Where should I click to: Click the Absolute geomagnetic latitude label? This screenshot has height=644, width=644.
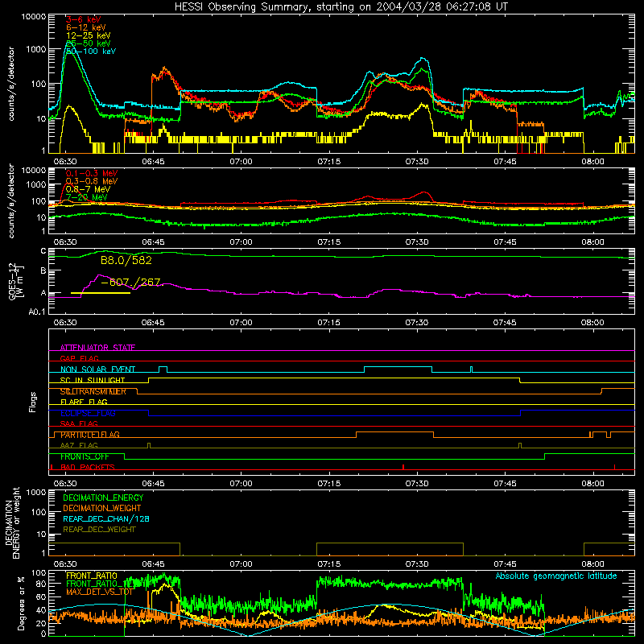tap(556, 576)
